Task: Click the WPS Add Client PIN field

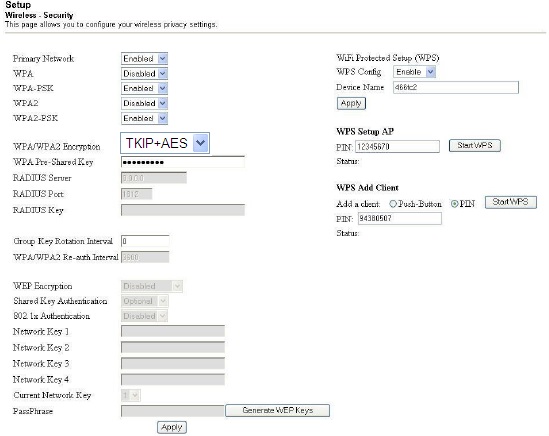Action: click(x=399, y=219)
